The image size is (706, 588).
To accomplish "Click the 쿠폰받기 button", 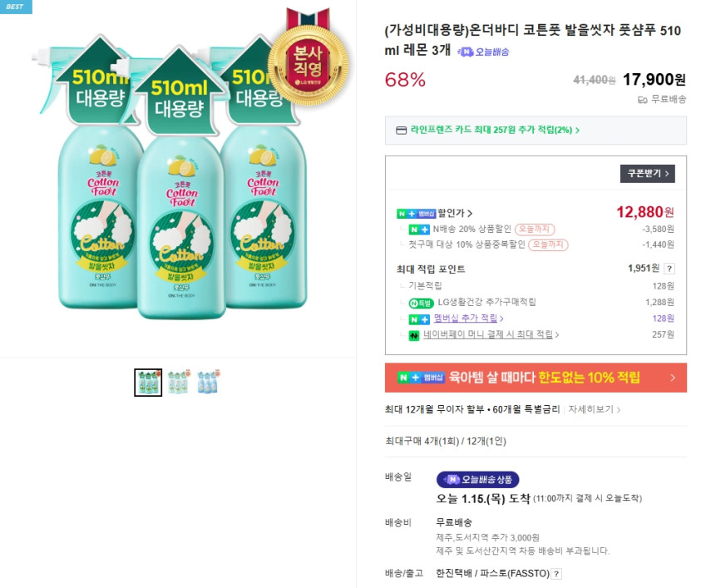I will pos(647,173).
